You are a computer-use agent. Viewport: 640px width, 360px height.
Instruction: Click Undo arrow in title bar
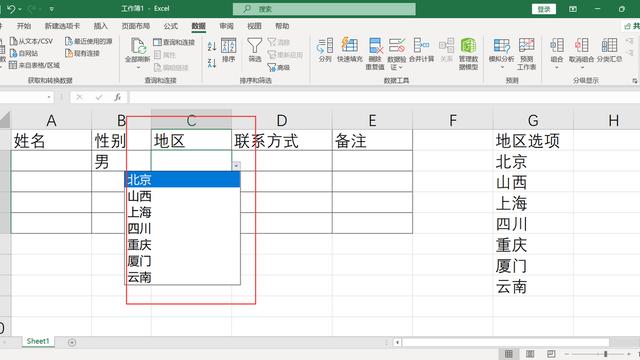pos(11,9)
